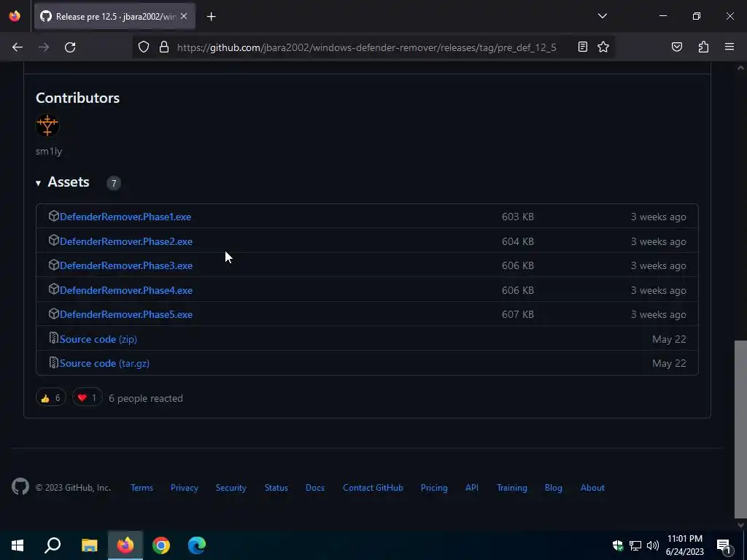The image size is (747, 560).
Task: Open GitHub logo in footer
Action: pyautogui.click(x=20, y=487)
